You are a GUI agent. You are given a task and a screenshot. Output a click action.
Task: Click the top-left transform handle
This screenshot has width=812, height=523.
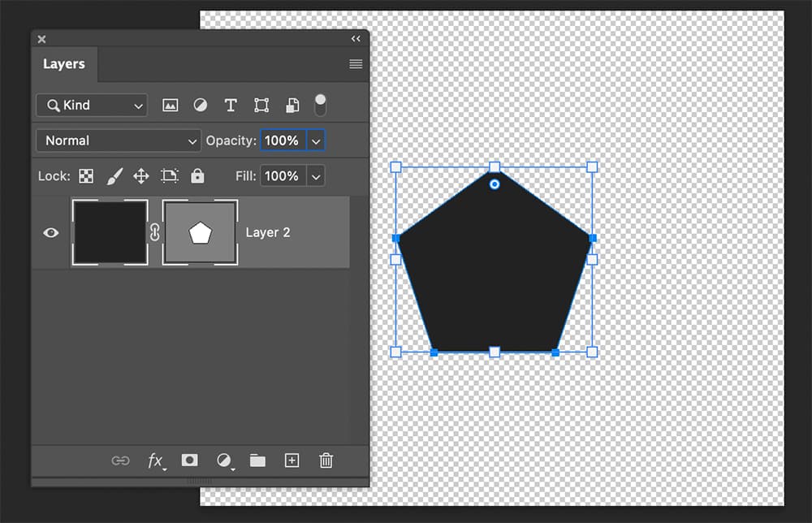[395, 167]
